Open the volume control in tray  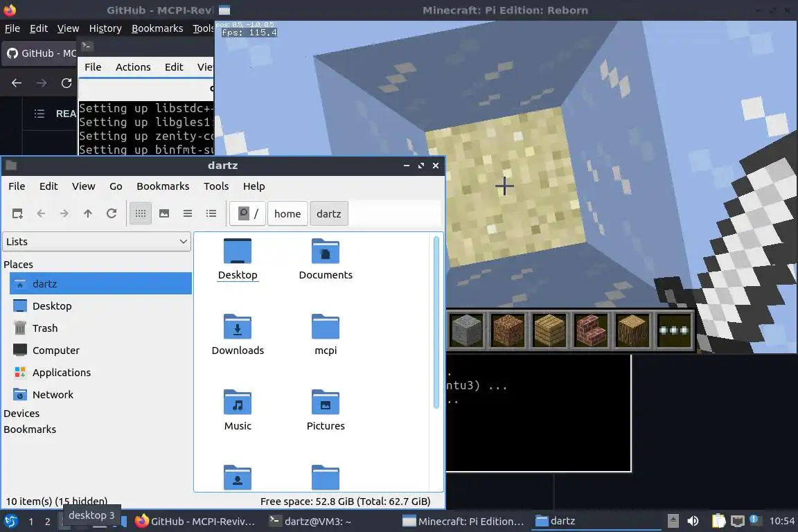pyautogui.click(x=693, y=521)
